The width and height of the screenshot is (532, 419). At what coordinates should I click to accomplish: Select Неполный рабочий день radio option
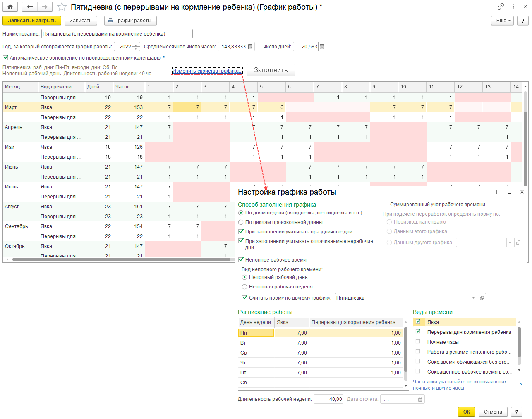pos(244,277)
